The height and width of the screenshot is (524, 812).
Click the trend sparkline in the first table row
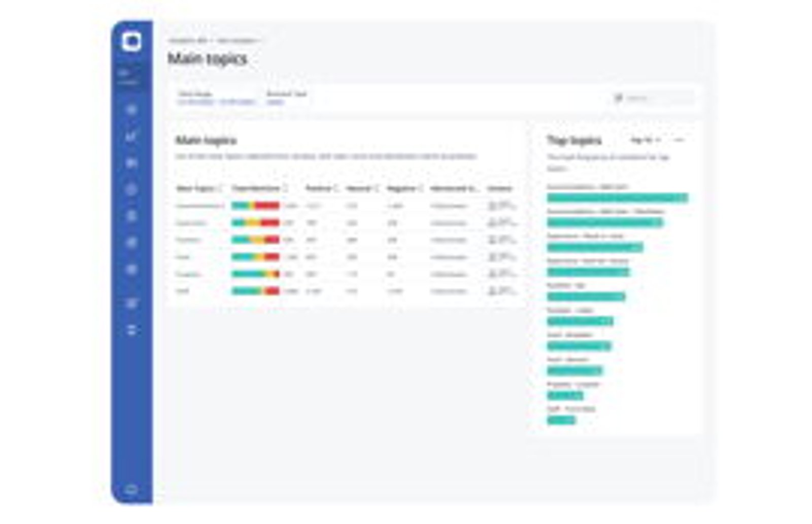pyautogui.click(x=501, y=206)
